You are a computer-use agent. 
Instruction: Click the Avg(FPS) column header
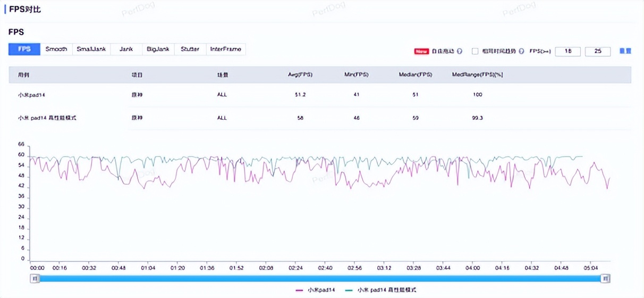coord(300,75)
